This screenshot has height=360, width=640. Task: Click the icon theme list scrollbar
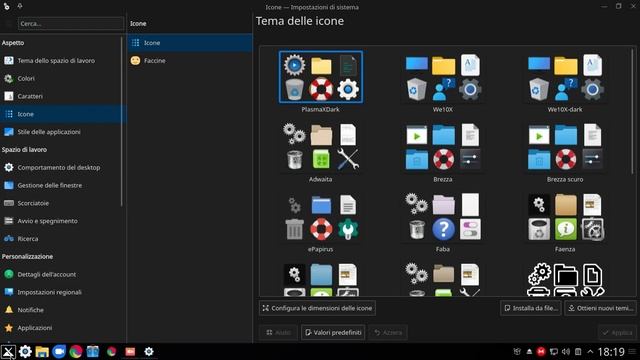[x=633, y=112]
